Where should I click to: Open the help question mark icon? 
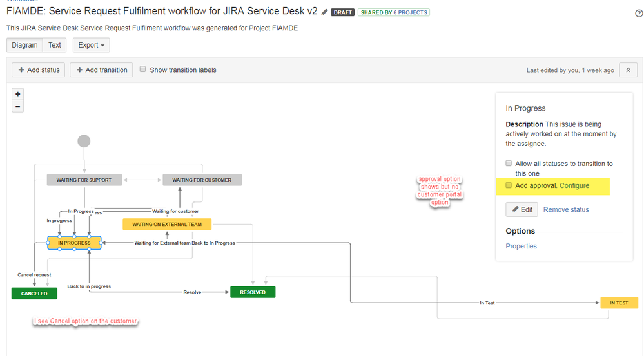pos(639,13)
